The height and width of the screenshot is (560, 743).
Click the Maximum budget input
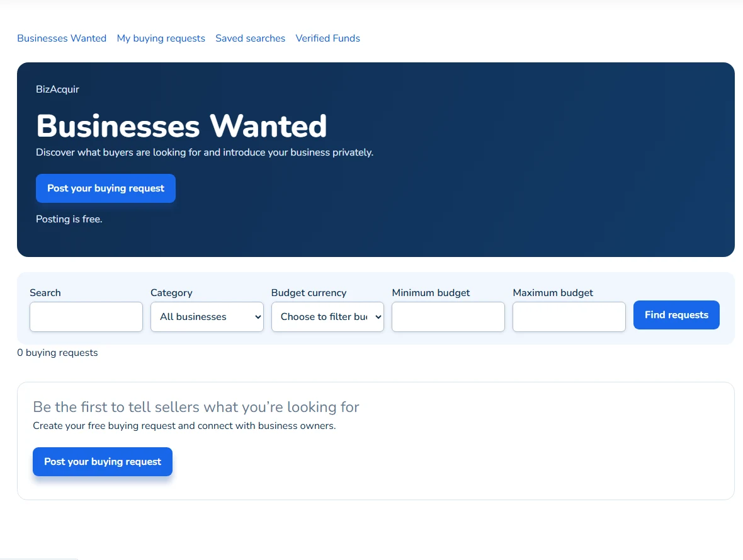coord(569,317)
